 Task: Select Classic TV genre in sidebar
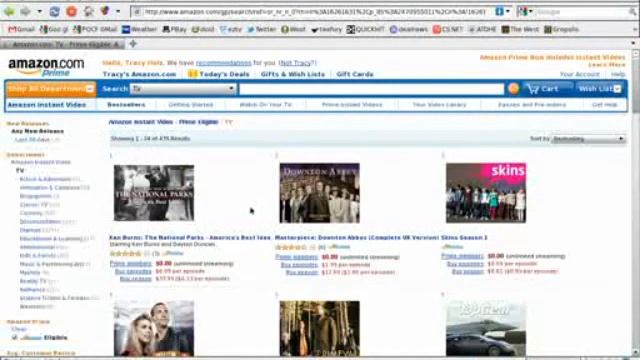click(x=34, y=204)
